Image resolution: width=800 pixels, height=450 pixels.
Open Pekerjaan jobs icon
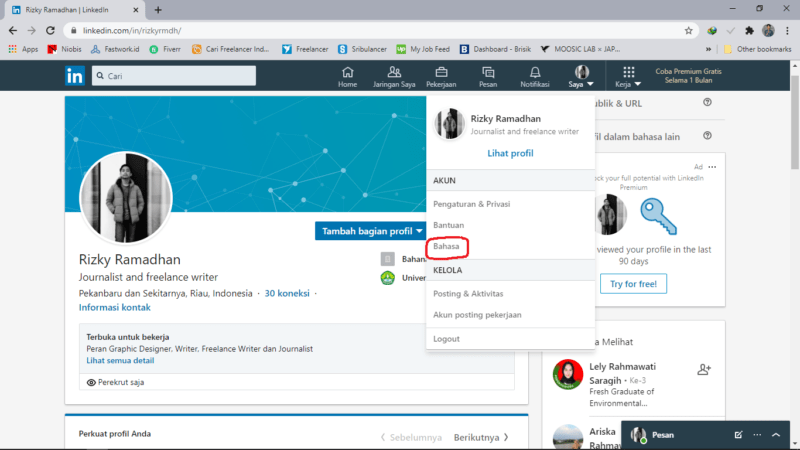click(441, 77)
